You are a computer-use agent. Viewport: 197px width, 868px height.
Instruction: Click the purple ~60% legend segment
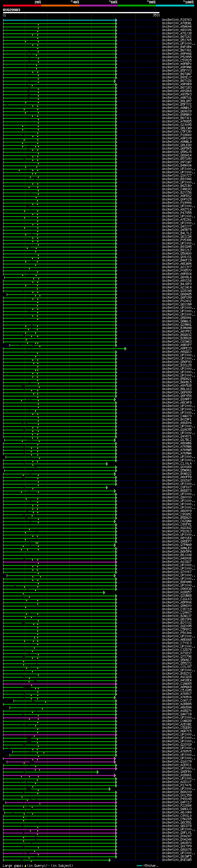point(98,6)
